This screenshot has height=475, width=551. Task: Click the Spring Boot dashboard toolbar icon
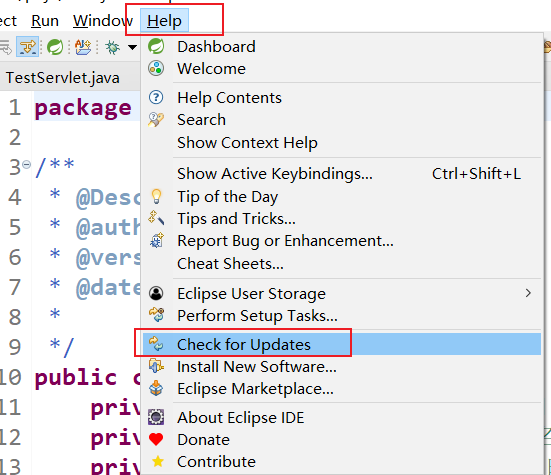(x=55, y=47)
